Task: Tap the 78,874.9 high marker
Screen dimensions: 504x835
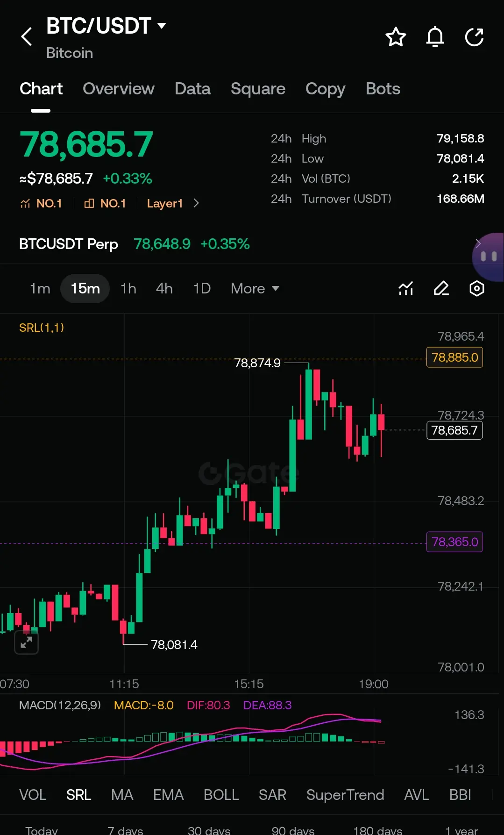Action: pos(257,363)
